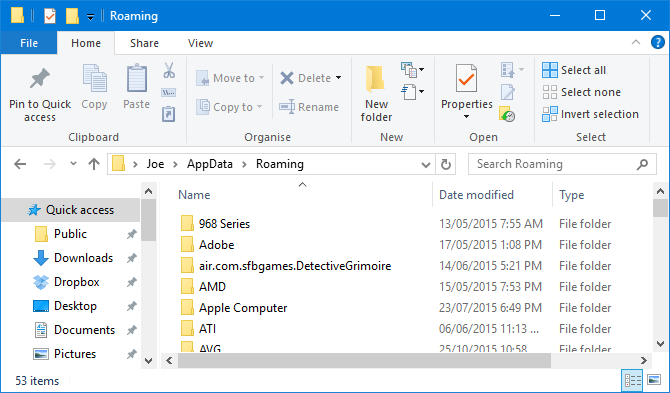Image resolution: width=670 pixels, height=393 pixels.
Task: Expand the Delete options arrow
Action: (338, 78)
